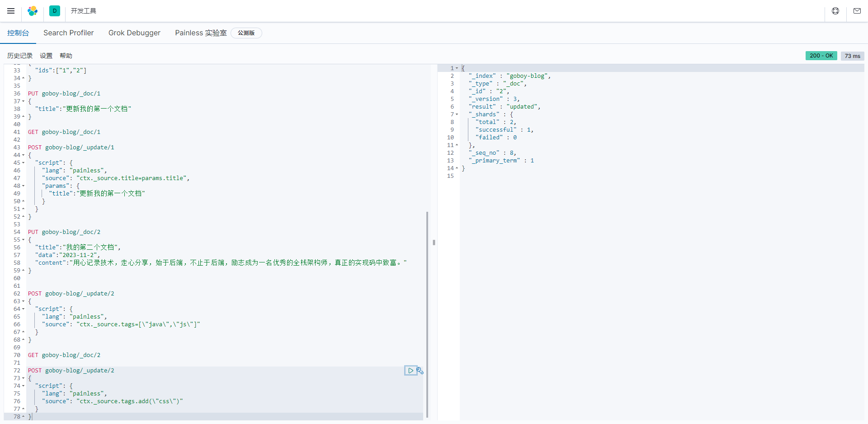Click the "content" line in editor
This screenshot has height=424, width=868.
(221, 263)
